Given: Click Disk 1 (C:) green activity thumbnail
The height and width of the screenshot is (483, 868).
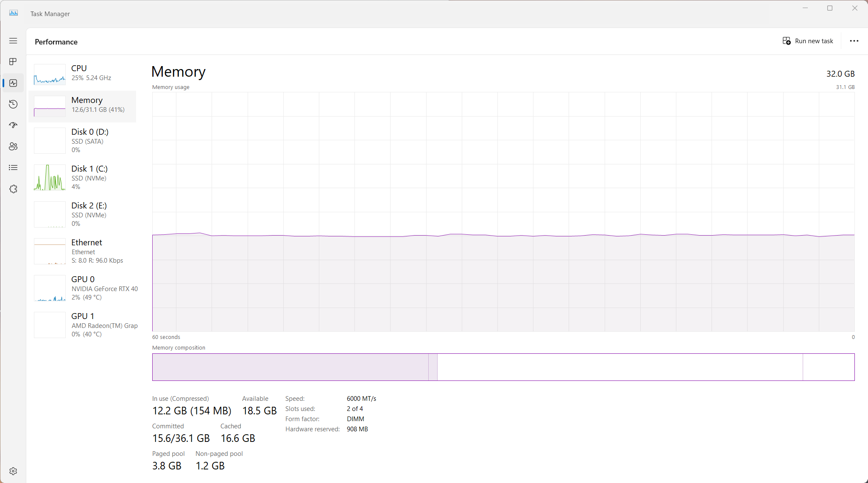Looking at the screenshot, I should click(x=50, y=178).
